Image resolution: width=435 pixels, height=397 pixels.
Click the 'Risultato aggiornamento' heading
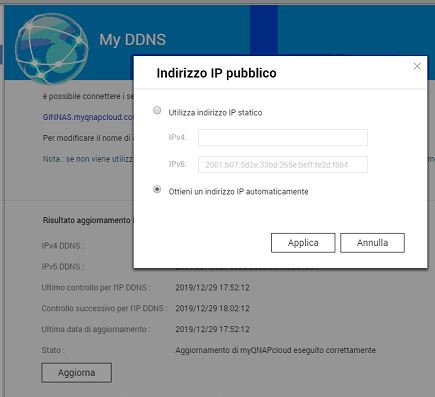pyautogui.click(x=88, y=220)
